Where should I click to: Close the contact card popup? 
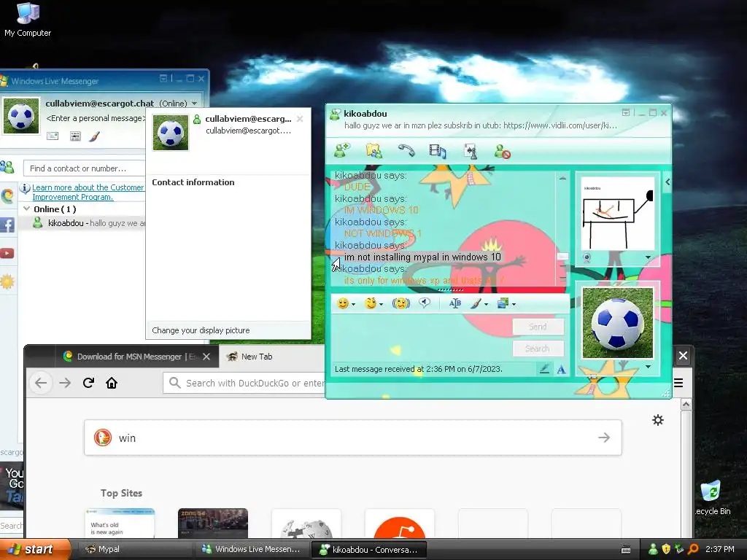click(300, 119)
